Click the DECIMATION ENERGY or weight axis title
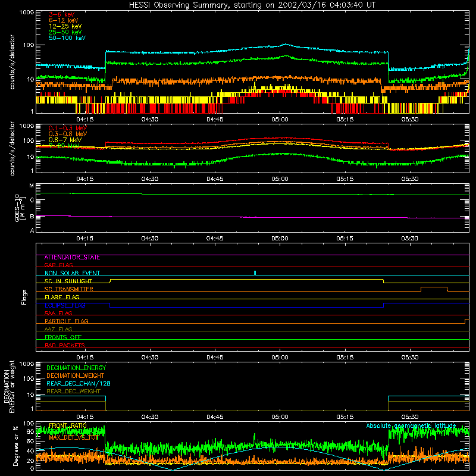 (9, 386)
